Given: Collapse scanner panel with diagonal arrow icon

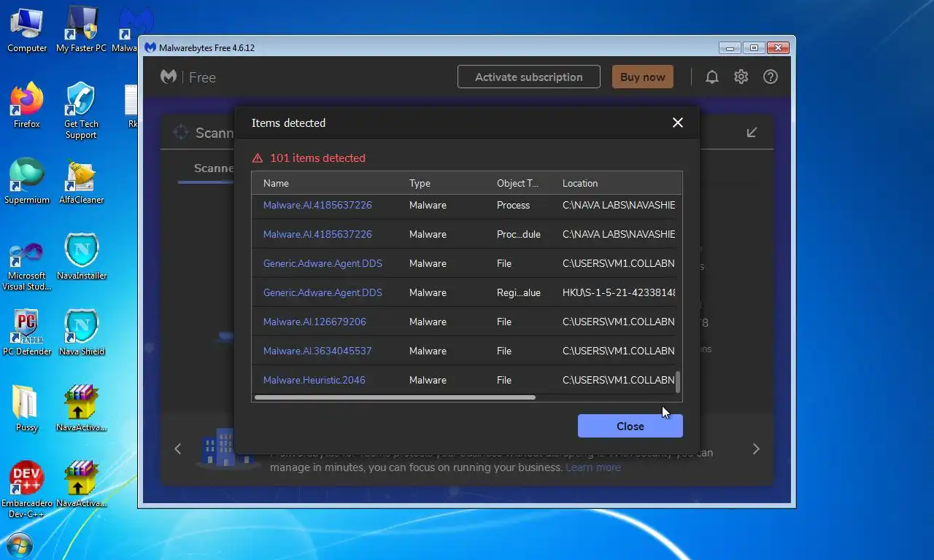Looking at the screenshot, I should click(752, 132).
